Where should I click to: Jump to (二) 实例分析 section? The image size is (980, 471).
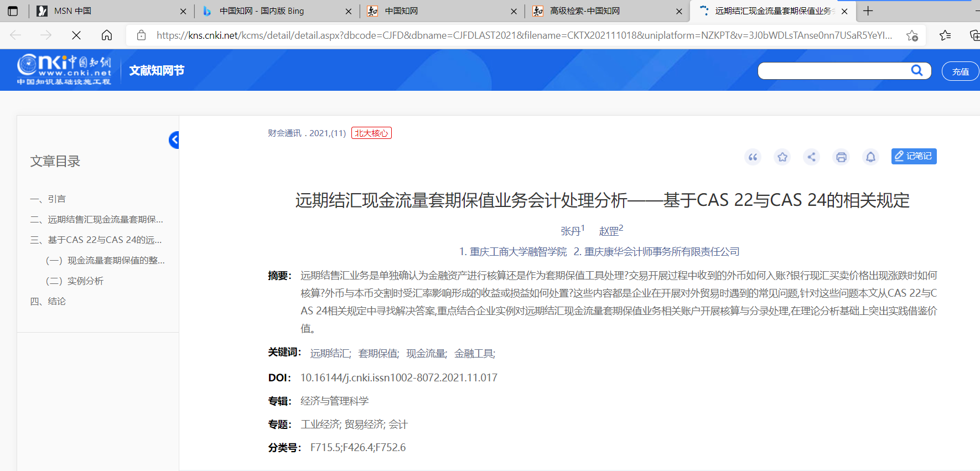point(85,281)
